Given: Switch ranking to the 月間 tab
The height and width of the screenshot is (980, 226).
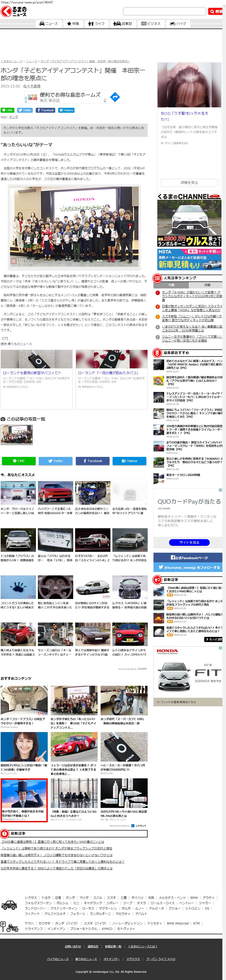Looking at the screenshot, I should 207,285.
